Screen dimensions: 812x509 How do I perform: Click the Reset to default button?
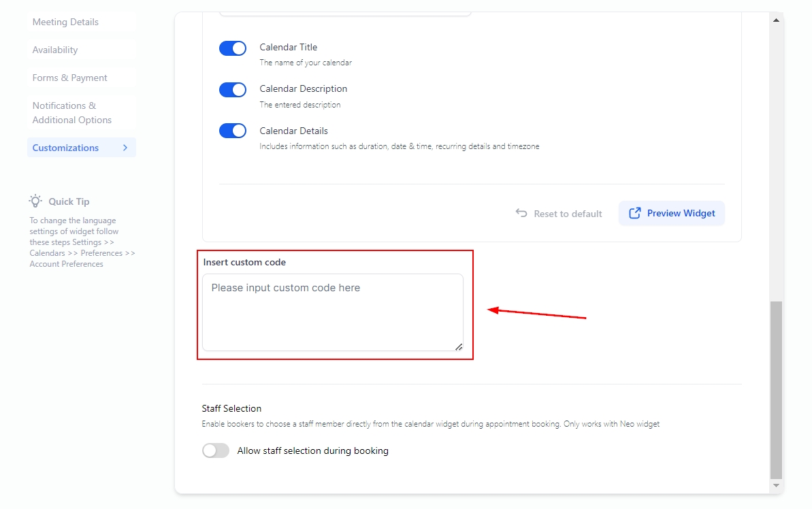pos(559,214)
